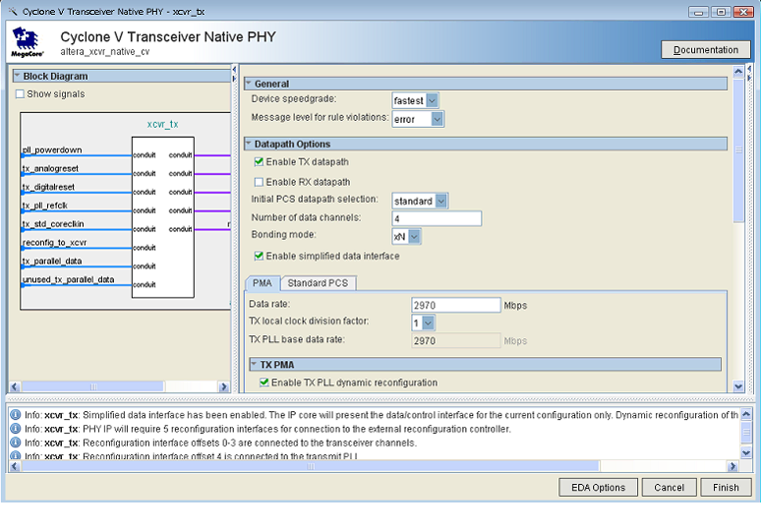Toggle Enable TX PLL dynamic reconfiguration
Screen dimensions: 761x532
click(264, 383)
